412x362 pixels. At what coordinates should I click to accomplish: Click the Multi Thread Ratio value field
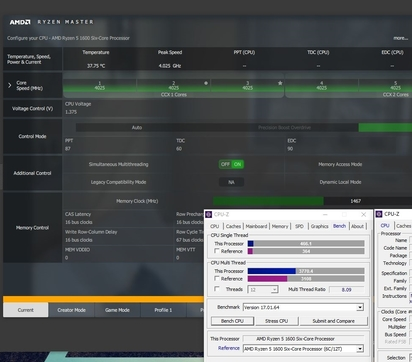(x=346, y=290)
